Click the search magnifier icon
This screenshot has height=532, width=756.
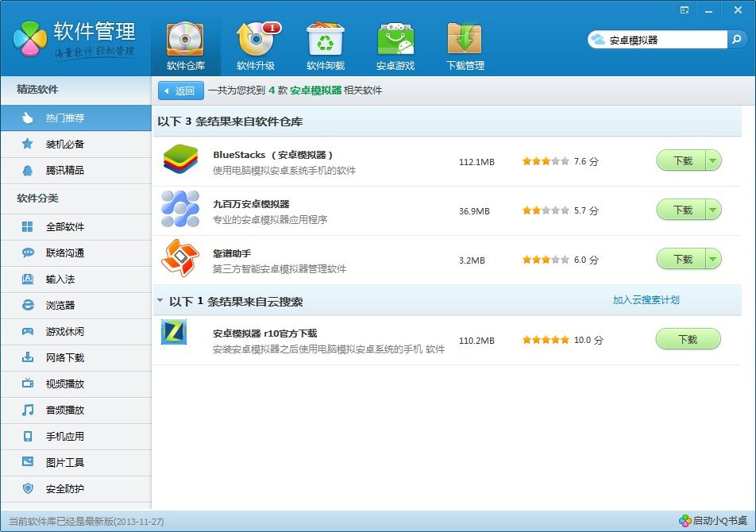click(737, 40)
